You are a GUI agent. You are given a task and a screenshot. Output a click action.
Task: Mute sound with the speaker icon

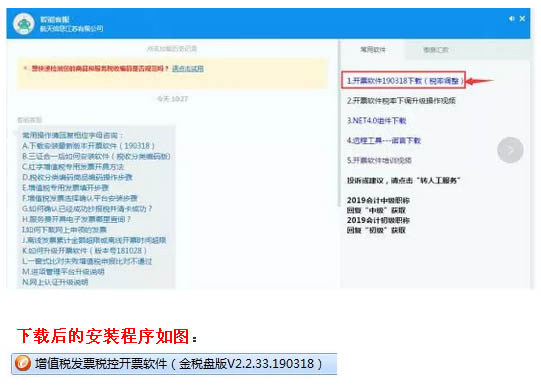pos(511,19)
